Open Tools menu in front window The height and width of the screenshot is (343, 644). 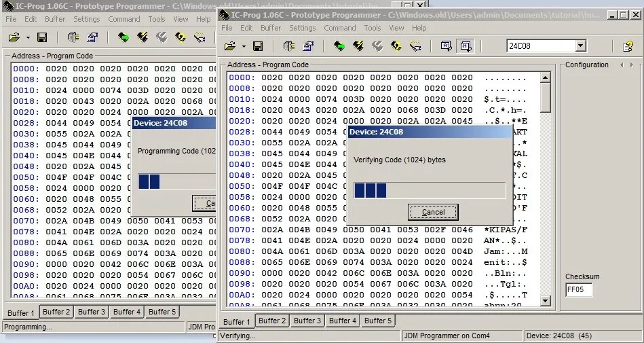click(372, 28)
